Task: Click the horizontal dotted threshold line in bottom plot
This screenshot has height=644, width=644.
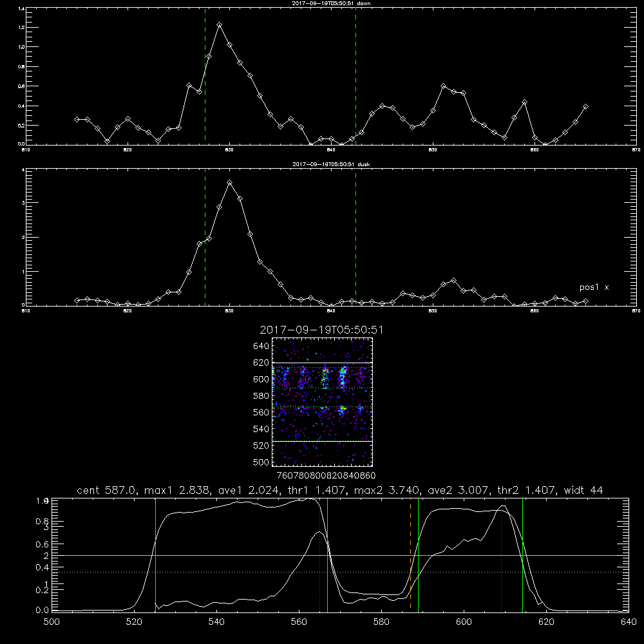Action: click(340, 572)
